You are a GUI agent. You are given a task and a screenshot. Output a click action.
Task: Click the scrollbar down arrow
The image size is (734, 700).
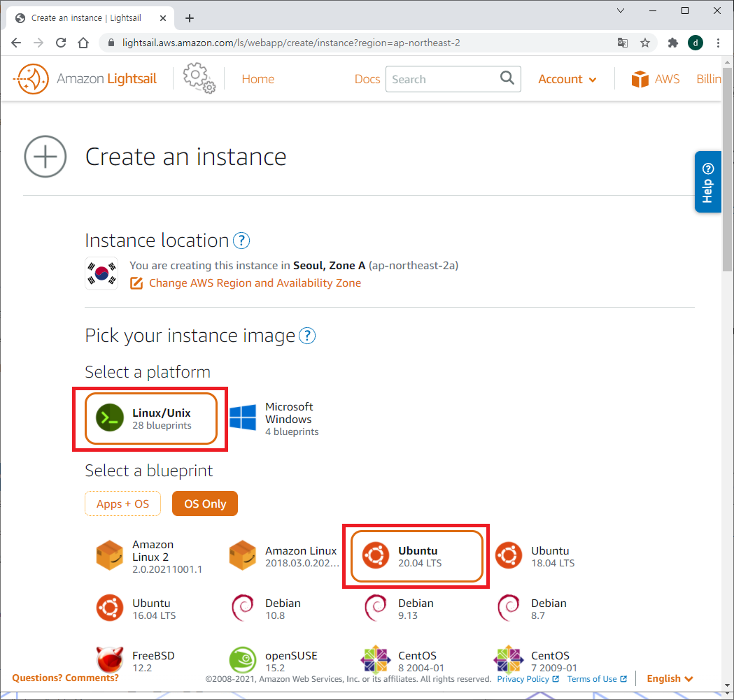point(726,685)
